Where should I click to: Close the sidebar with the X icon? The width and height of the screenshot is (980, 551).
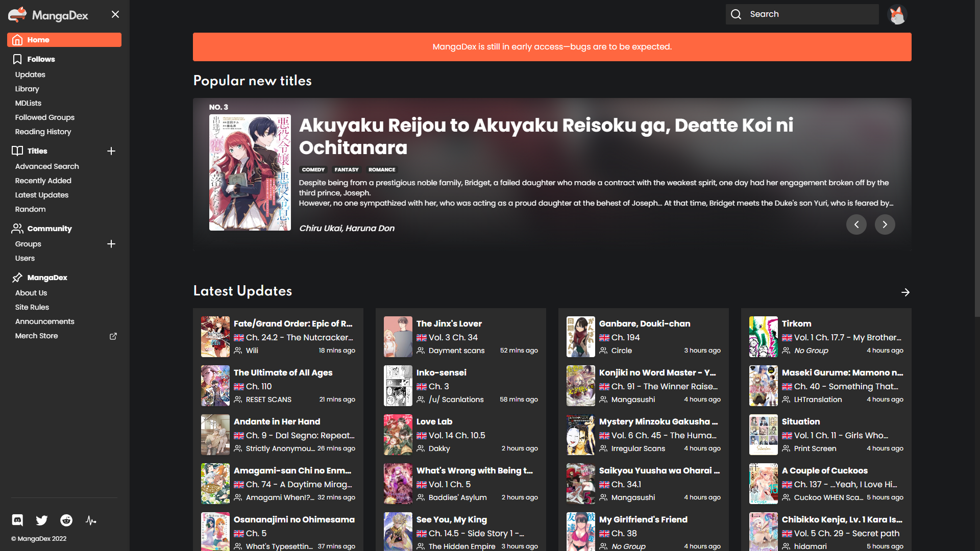[x=115, y=14]
